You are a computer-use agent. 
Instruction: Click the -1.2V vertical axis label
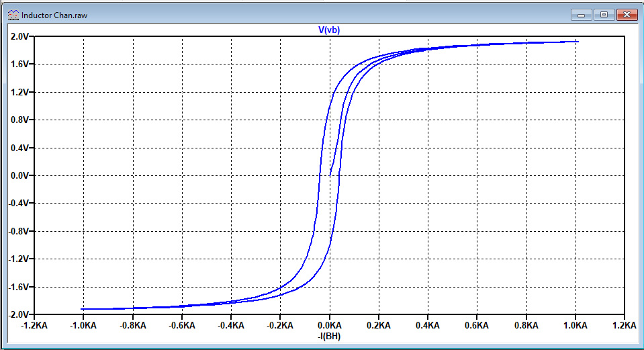pos(19,259)
